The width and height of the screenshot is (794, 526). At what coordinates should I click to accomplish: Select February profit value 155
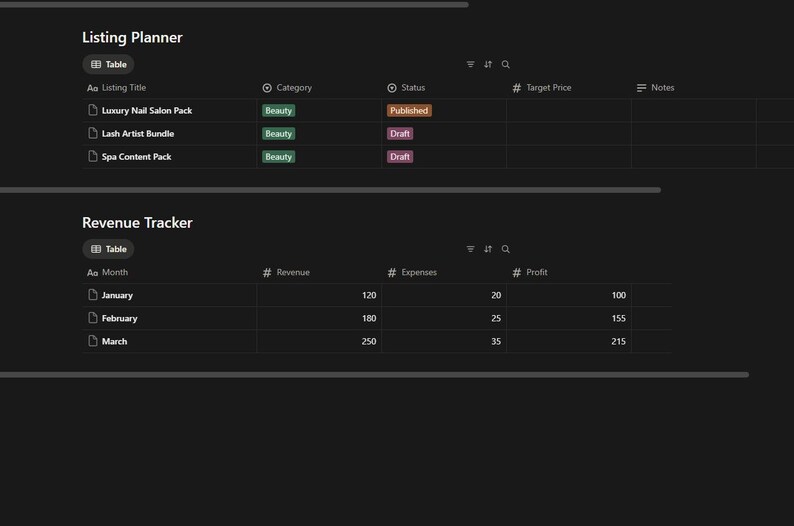point(618,318)
